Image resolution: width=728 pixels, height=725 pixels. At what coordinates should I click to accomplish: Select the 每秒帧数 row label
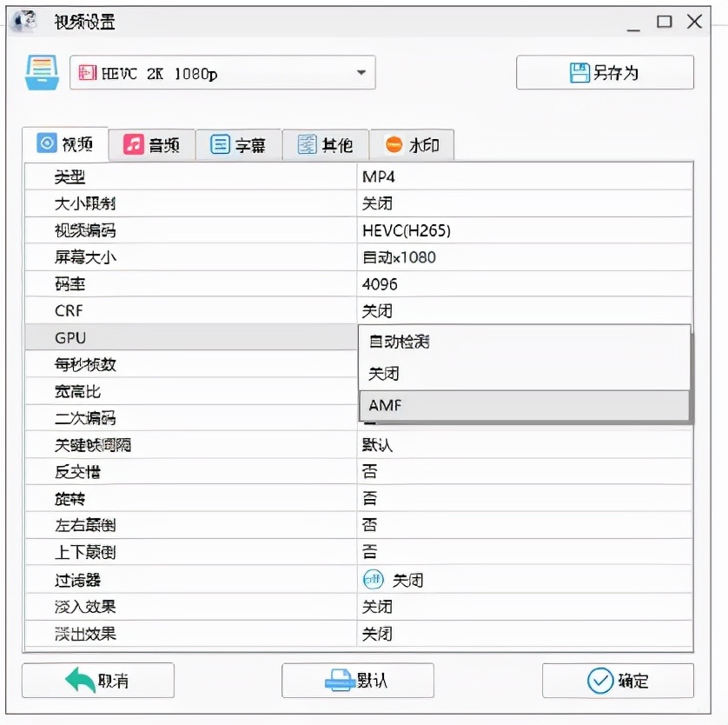point(85,364)
